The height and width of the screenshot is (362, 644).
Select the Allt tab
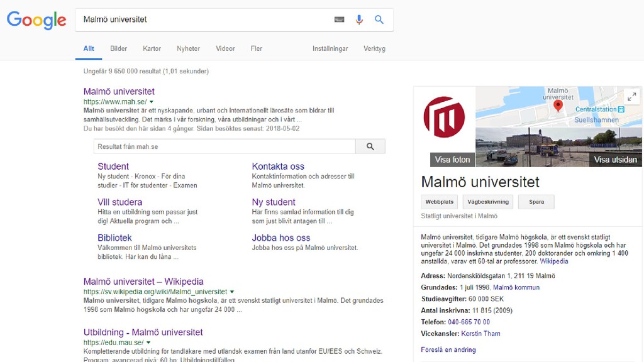pos(89,48)
